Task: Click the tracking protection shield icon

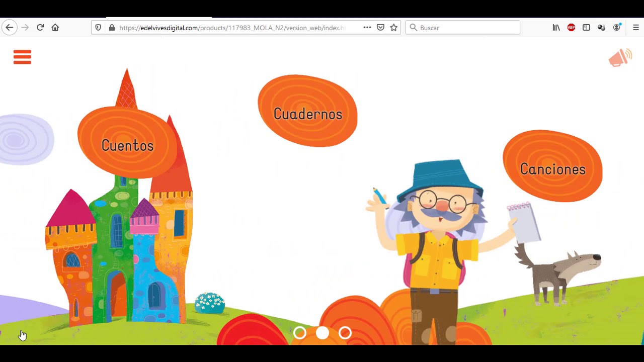Action: click(99, 28)
